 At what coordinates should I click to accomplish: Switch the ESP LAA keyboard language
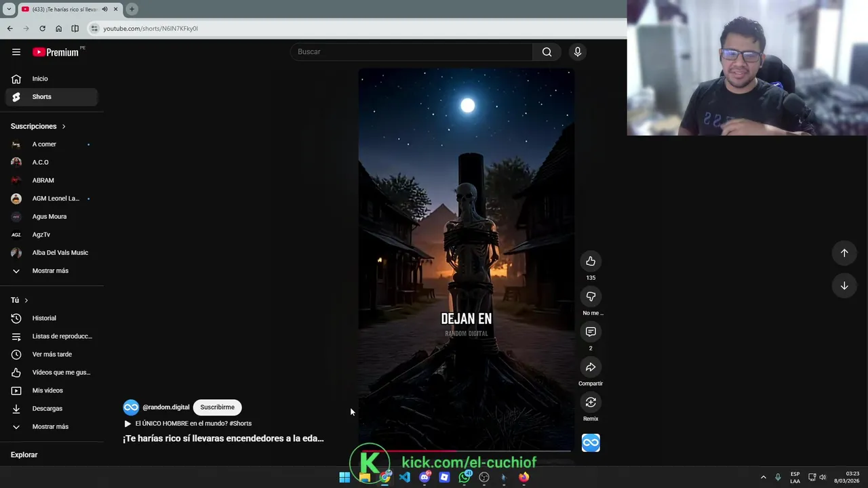795,477
